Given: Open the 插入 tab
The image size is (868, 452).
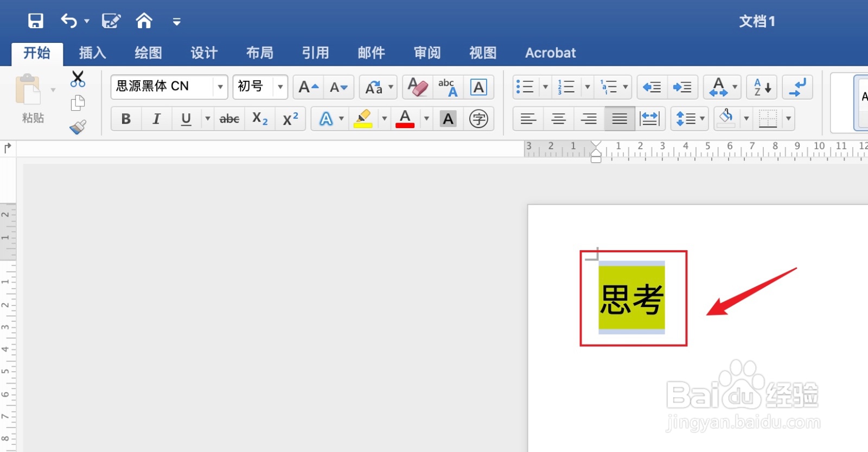Looking at the screenshot, I should [x=92, y=53].
